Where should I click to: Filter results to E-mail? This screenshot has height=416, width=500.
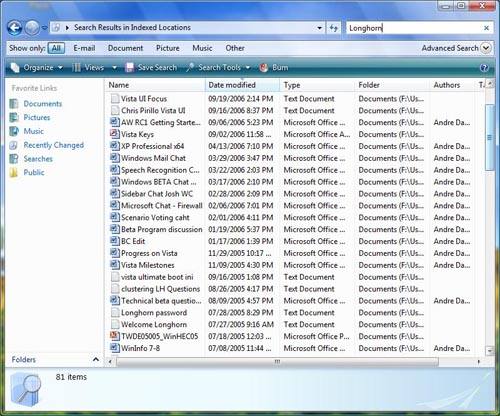(84, 48)
